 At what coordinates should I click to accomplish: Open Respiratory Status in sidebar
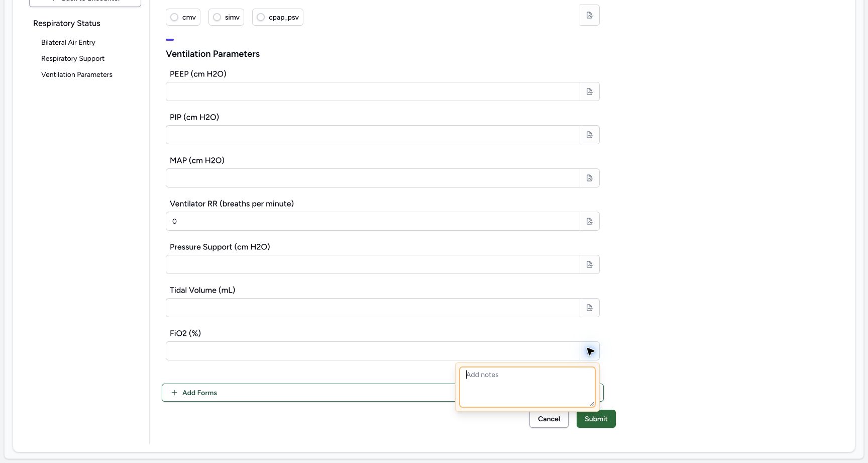pos(67,23)
